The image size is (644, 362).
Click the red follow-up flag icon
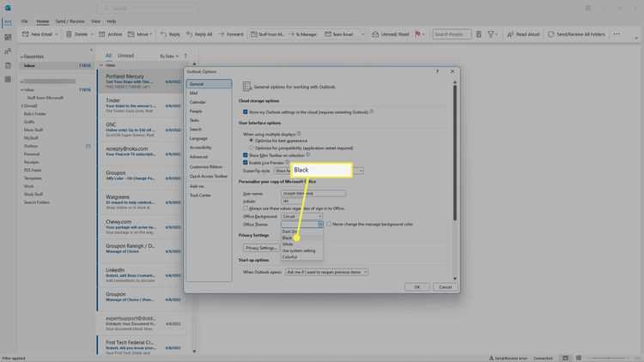(417, 34)
